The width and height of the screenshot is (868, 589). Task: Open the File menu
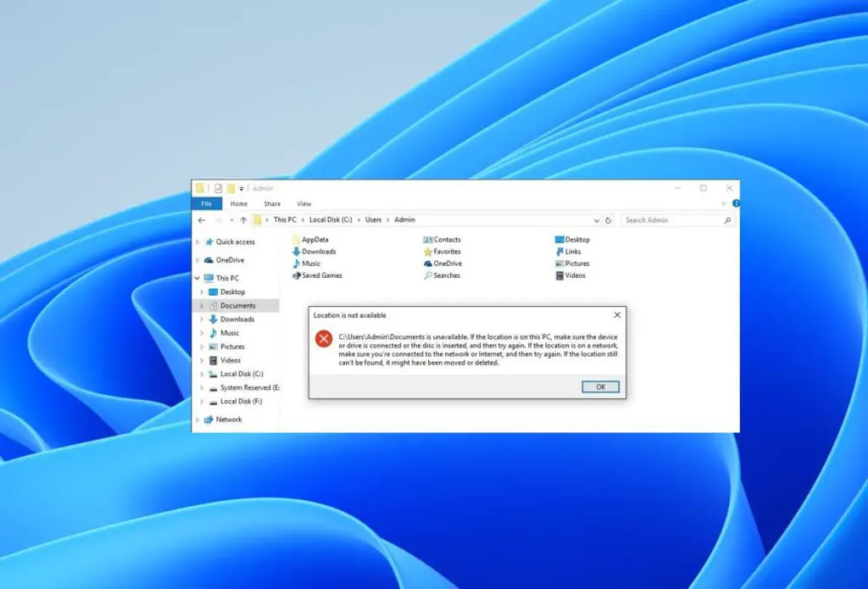(x=207, y=203)
